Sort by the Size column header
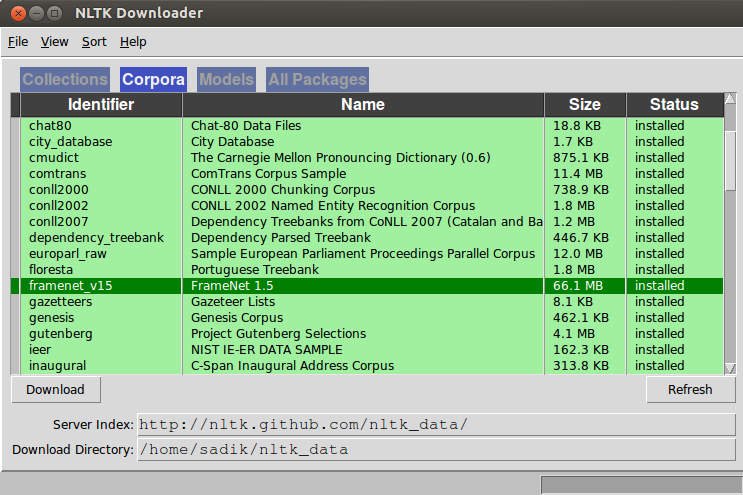 [585, 105]
